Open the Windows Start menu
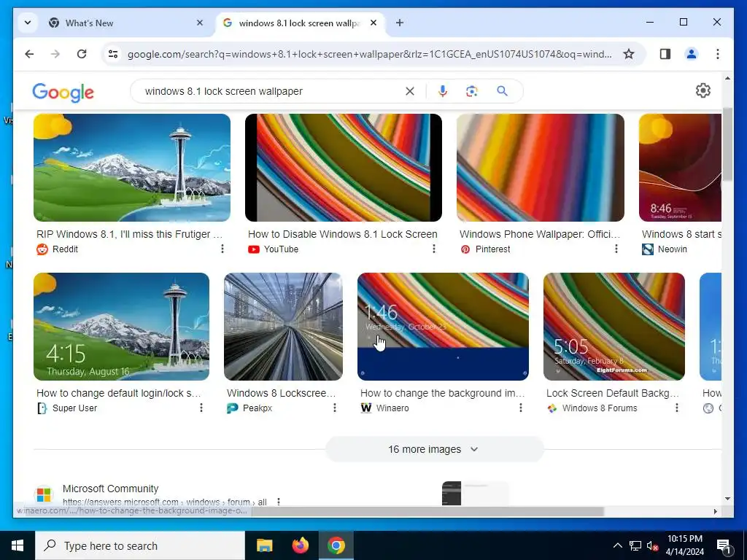The width and height of the screenshot is (747, 560). 18,545
